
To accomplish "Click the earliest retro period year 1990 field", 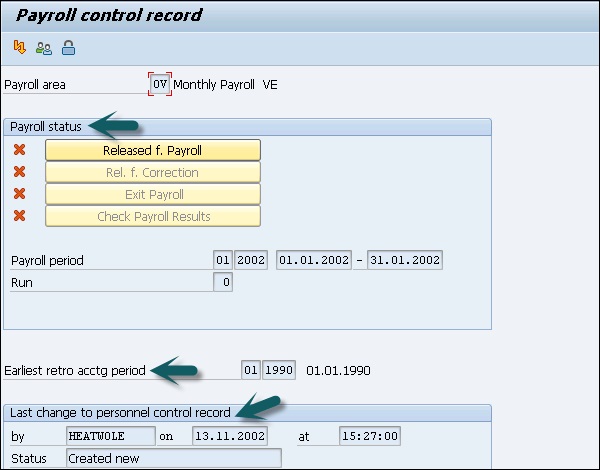I will [x=279, y=370].
